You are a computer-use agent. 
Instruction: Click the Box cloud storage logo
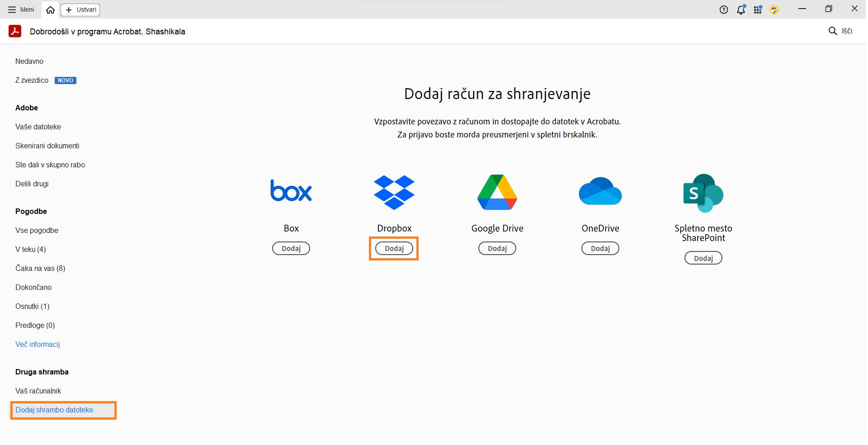pyautogui.click(x=291, y=191)
